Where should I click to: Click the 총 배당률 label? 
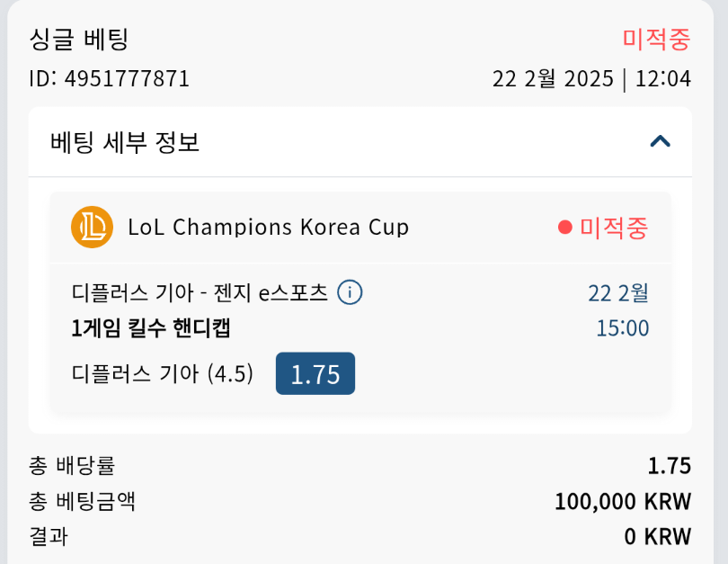pos(72,466)
